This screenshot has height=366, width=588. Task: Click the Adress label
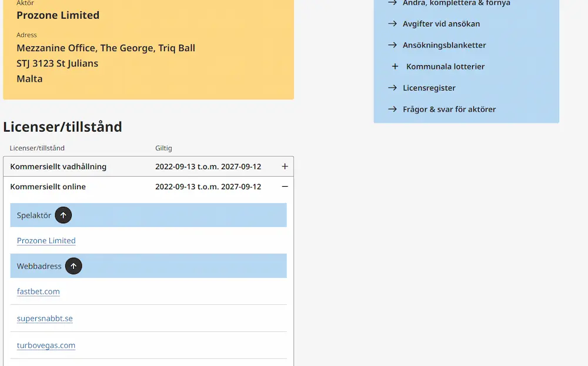click(x=26, y=35)
